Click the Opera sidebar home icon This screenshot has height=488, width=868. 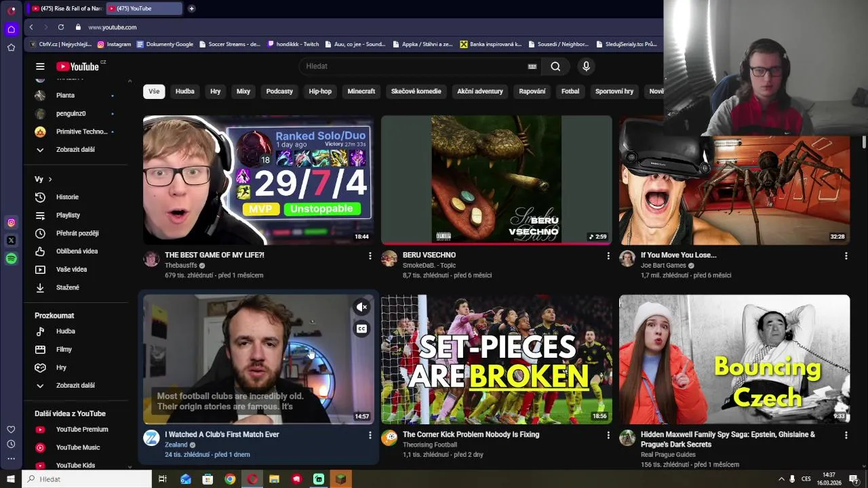click(11, 29)
